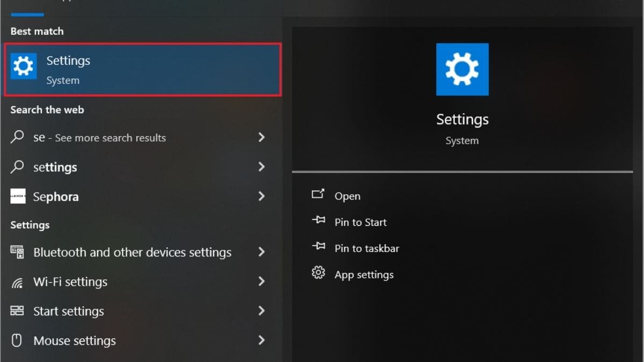Expand the 'settings' web suggestion chevron
Viewport: 644px width, 362px height.
click(x=261, y=167)
